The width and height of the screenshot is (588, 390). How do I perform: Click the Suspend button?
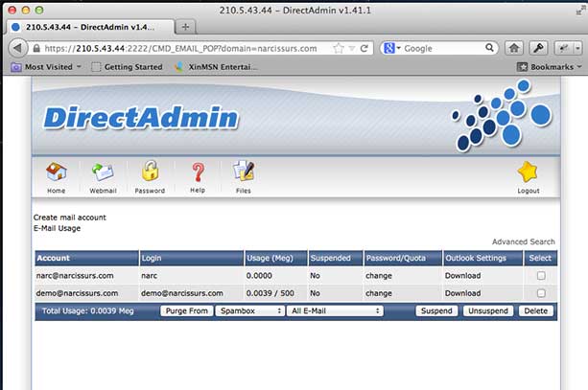point(436,311)
